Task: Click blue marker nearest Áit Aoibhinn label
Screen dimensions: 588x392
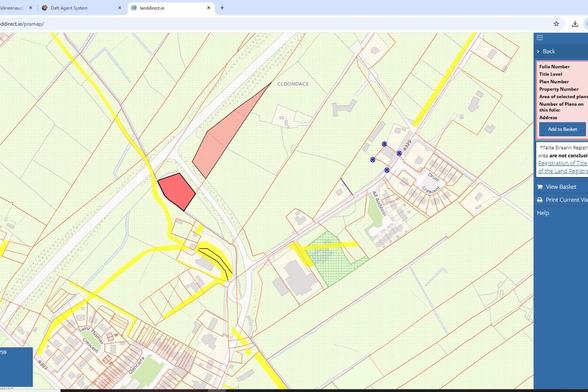Action: tap(387, 170)
